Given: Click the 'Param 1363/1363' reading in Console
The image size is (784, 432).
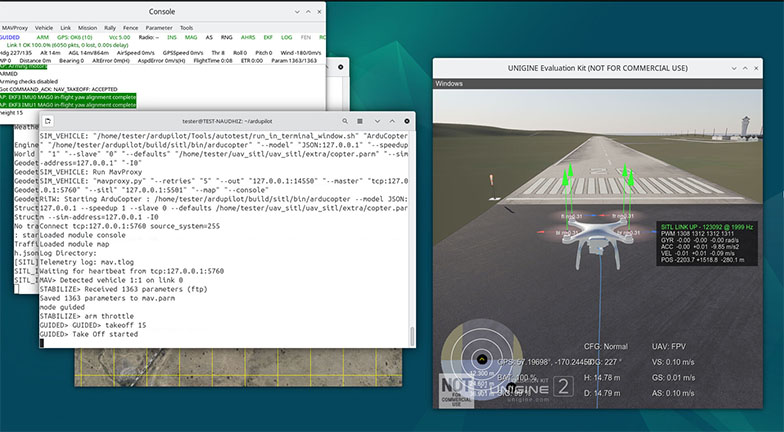Looking at the screenshot, I should pos(294,60).
